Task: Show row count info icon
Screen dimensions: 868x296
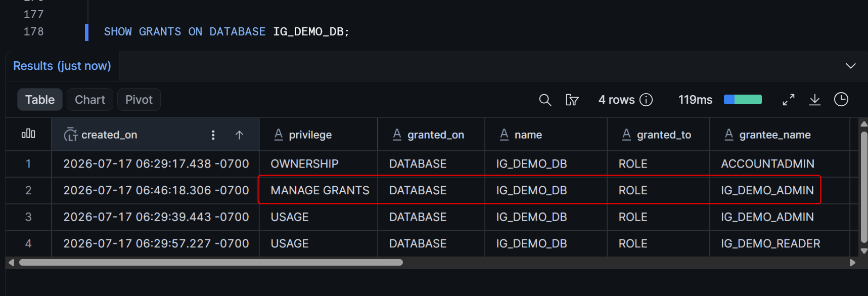Action: [x=646, y=100]
